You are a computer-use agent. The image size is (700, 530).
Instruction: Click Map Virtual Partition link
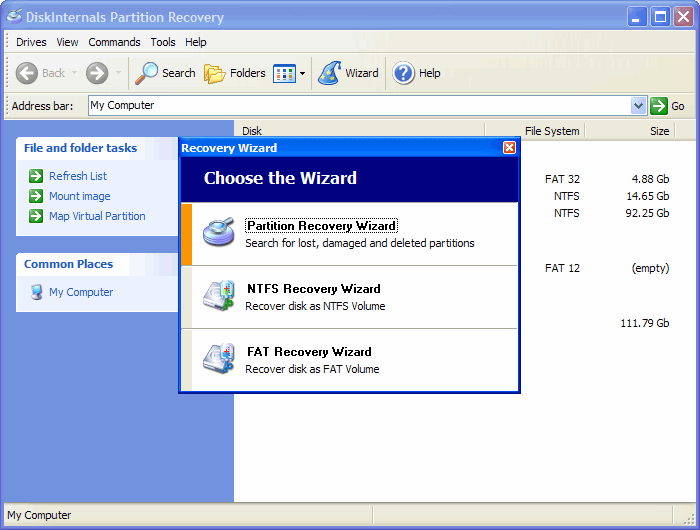(x=97, y=216)
